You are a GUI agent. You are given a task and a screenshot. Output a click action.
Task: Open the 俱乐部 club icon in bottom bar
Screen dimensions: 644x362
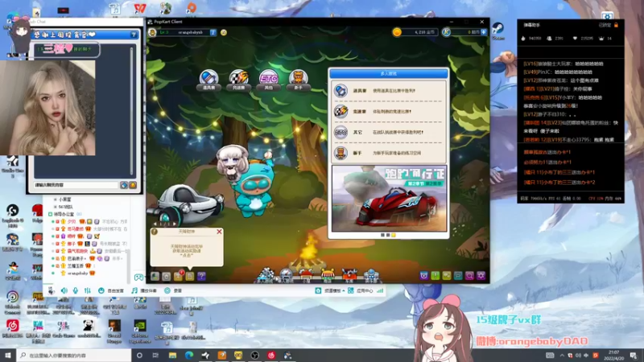[371, 275]
